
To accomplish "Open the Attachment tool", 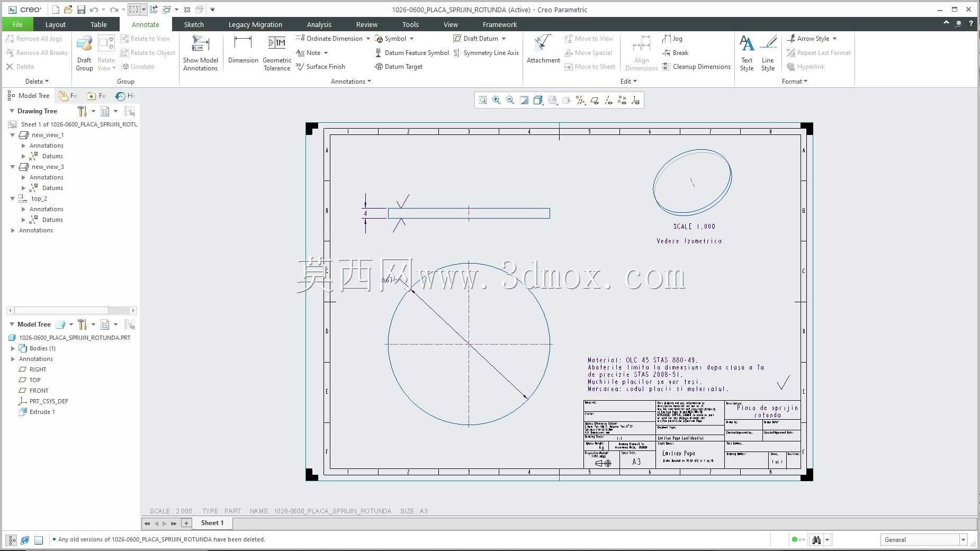I will click(x=543, y=50).
